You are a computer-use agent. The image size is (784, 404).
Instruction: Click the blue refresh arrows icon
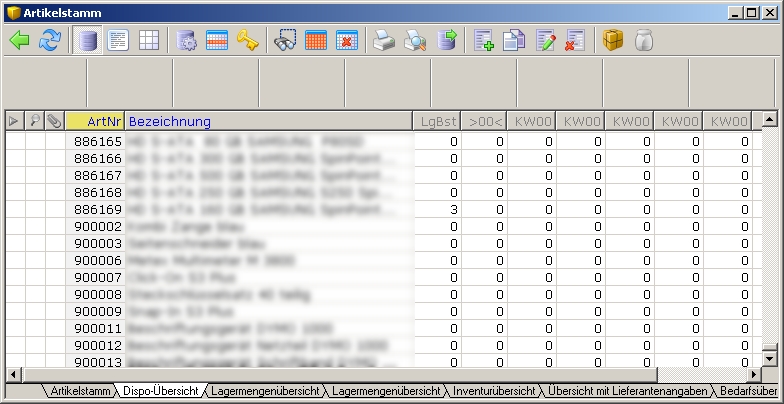point(49,40)
